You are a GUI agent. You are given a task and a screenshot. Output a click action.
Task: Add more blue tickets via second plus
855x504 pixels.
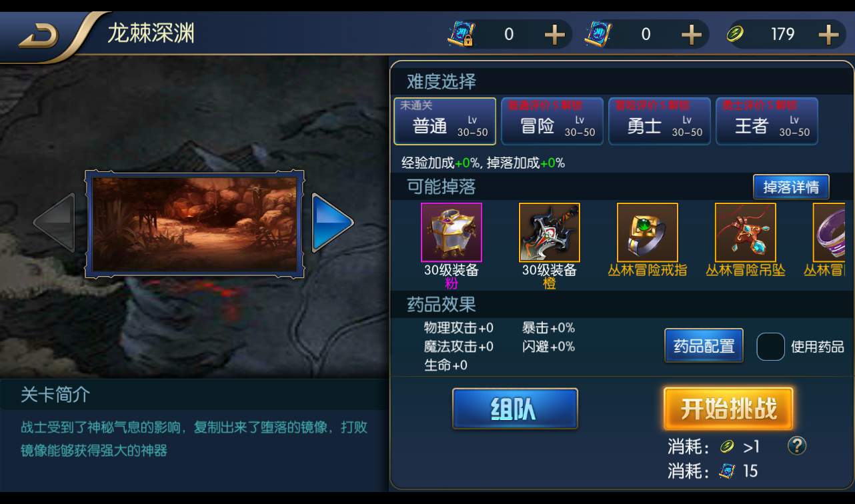[691, 35]
